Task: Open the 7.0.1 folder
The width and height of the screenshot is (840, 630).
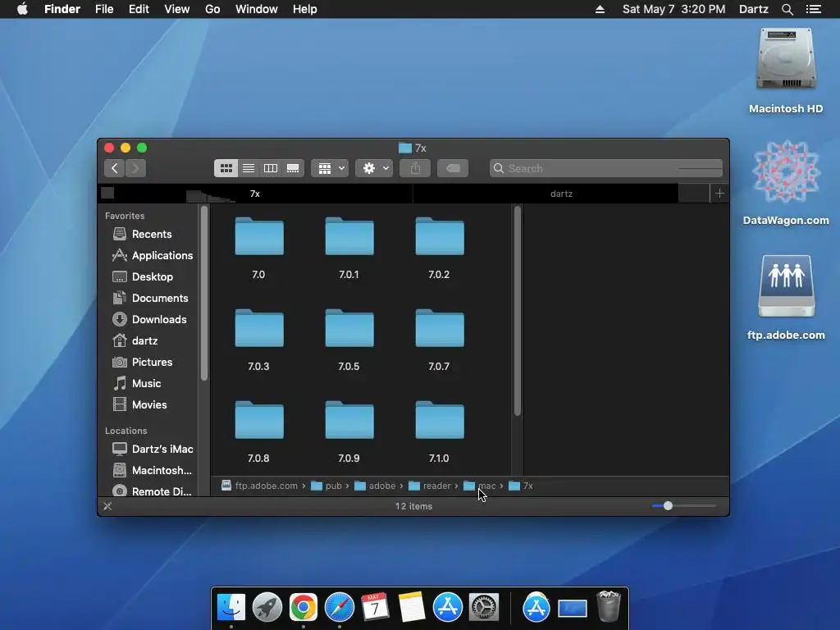Action: pyautogui.click(x=349, y=236)
